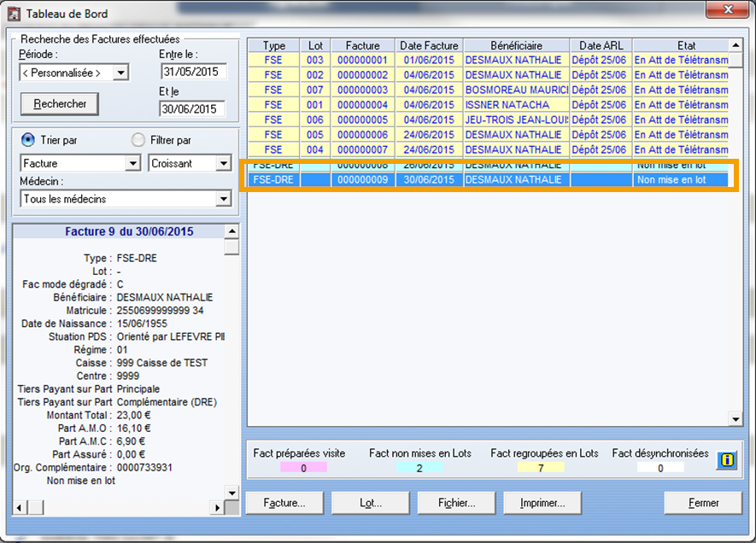Open the Période dropdown

point(120,73)
